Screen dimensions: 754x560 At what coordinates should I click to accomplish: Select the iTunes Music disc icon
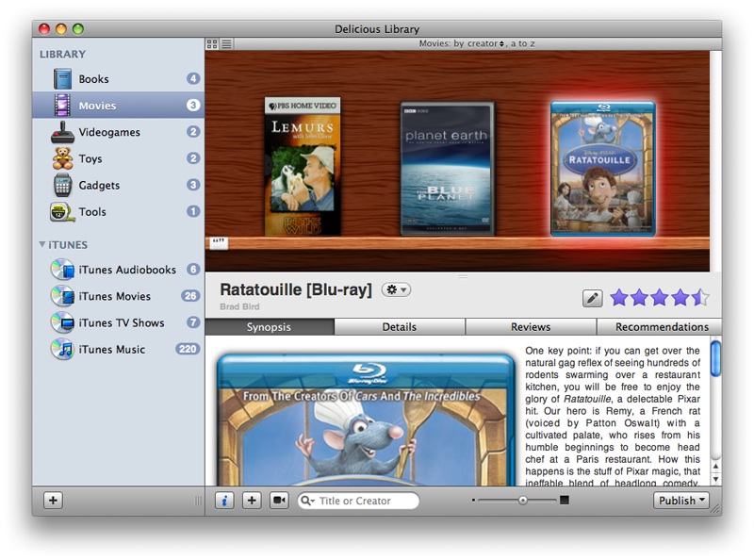(62, 349)
